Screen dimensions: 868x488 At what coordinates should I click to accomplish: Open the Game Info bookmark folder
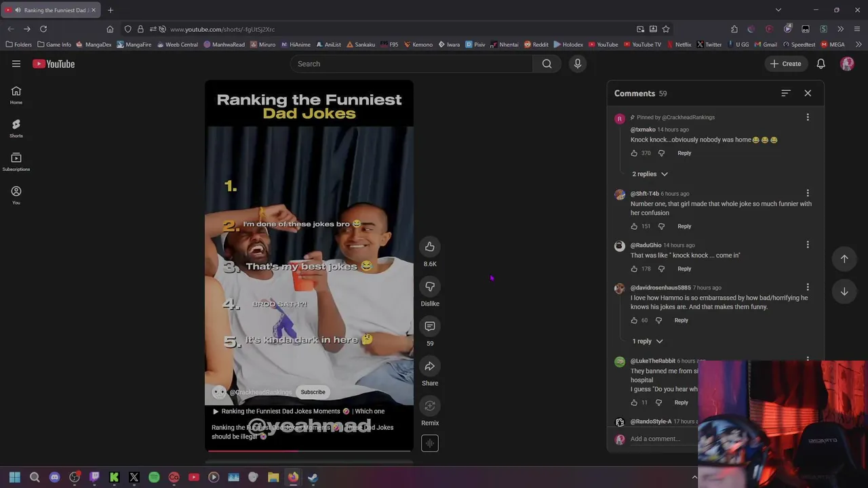coord(54,45)
